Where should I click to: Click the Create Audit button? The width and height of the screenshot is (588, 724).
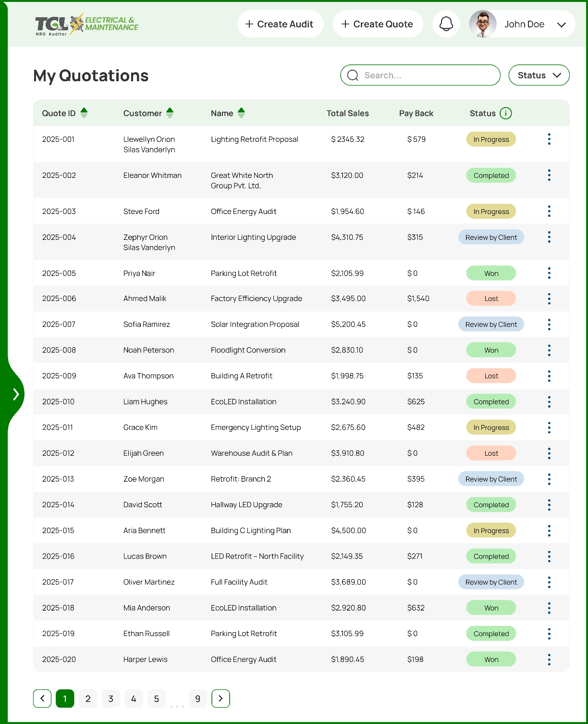[x=280, y=24]
